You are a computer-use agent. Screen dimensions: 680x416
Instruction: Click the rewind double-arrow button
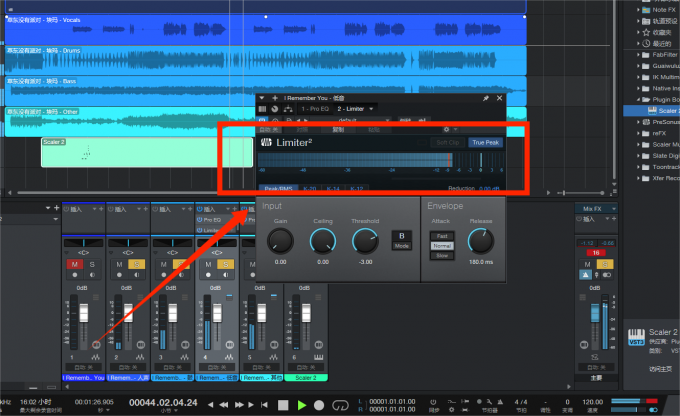click(224, 405)
